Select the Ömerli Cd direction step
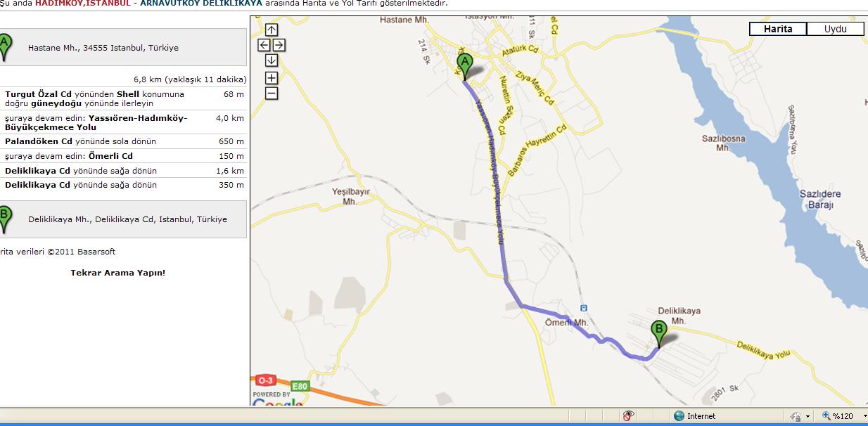Screen dimensions: 868x426 [x=123, y=156]
